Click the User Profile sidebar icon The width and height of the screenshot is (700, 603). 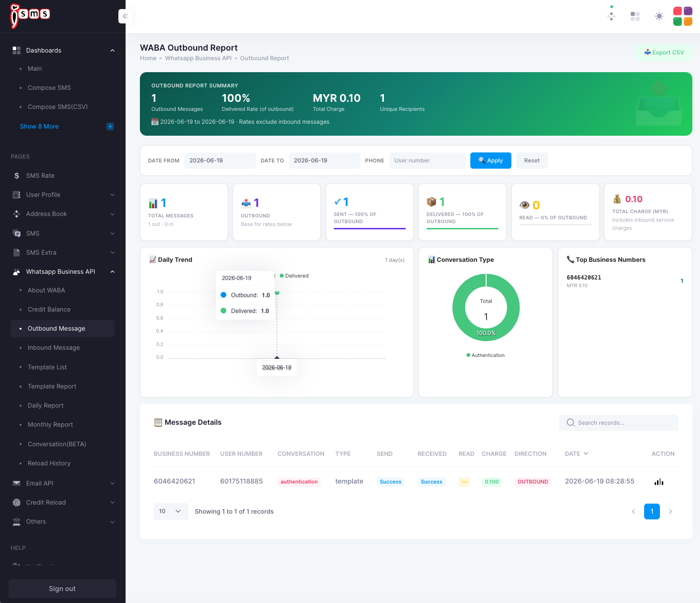click(17, 195)
